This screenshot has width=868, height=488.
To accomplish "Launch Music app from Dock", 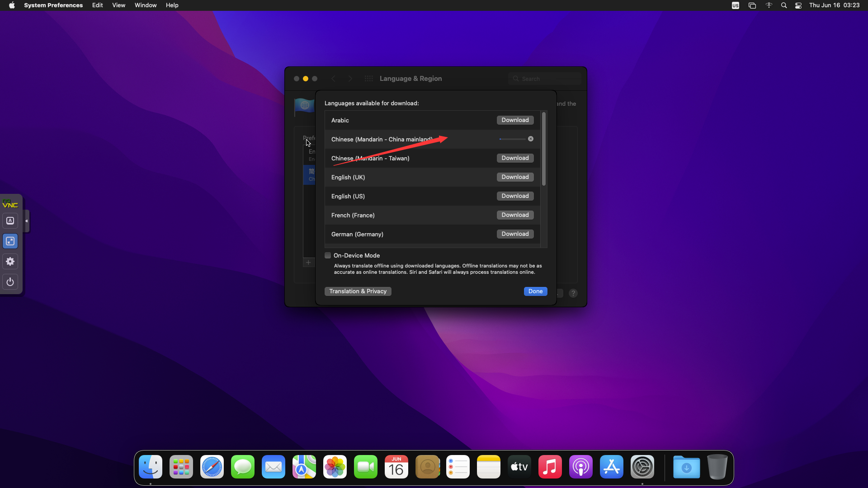I will pyautogui.click(x=550, y=467).
